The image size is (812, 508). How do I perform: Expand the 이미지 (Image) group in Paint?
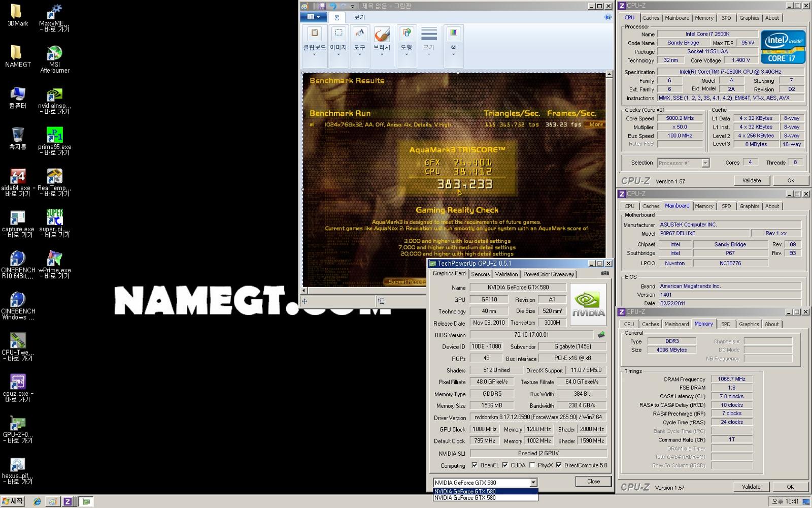pos(338,46)
